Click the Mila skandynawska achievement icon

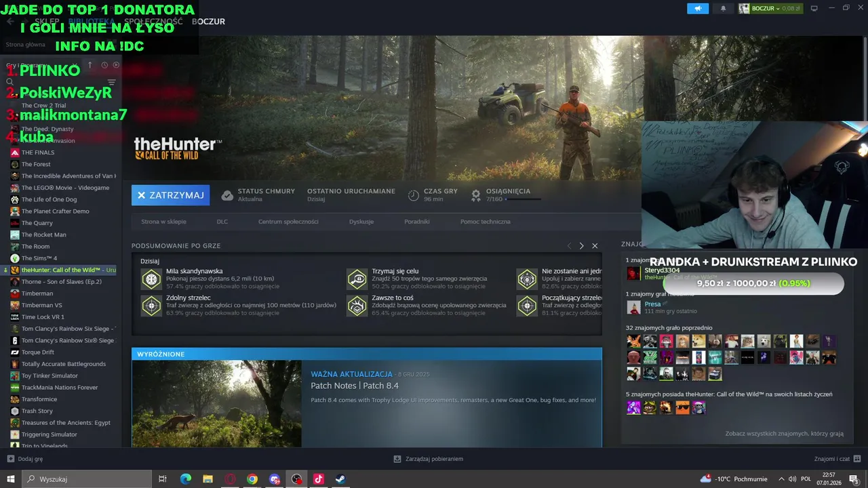151,279
